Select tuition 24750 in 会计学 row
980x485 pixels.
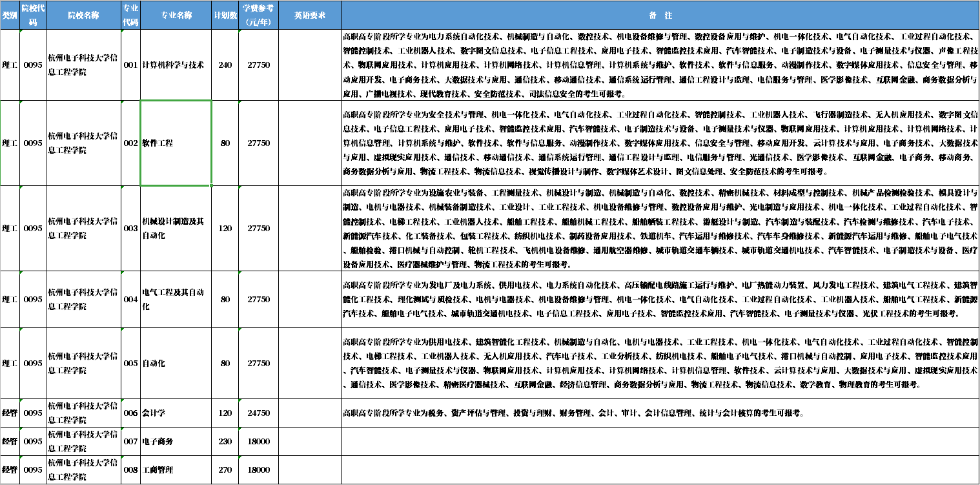(258, 413)
